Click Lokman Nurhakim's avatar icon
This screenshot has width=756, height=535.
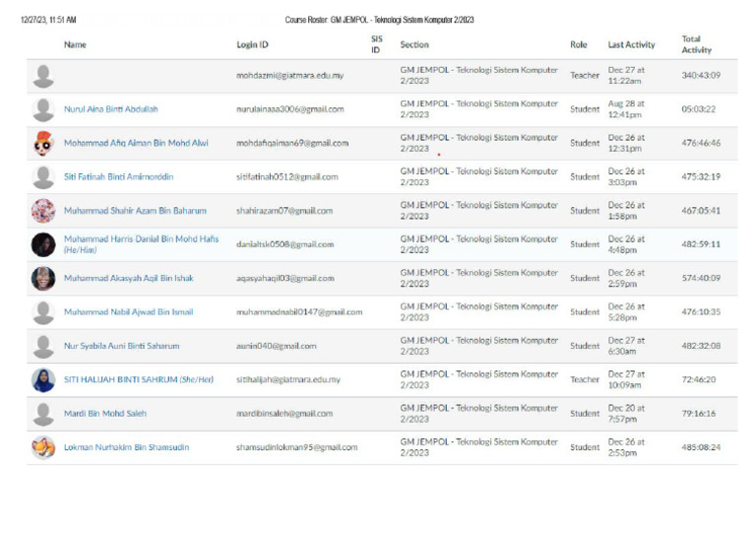click(x=43, y=447)
